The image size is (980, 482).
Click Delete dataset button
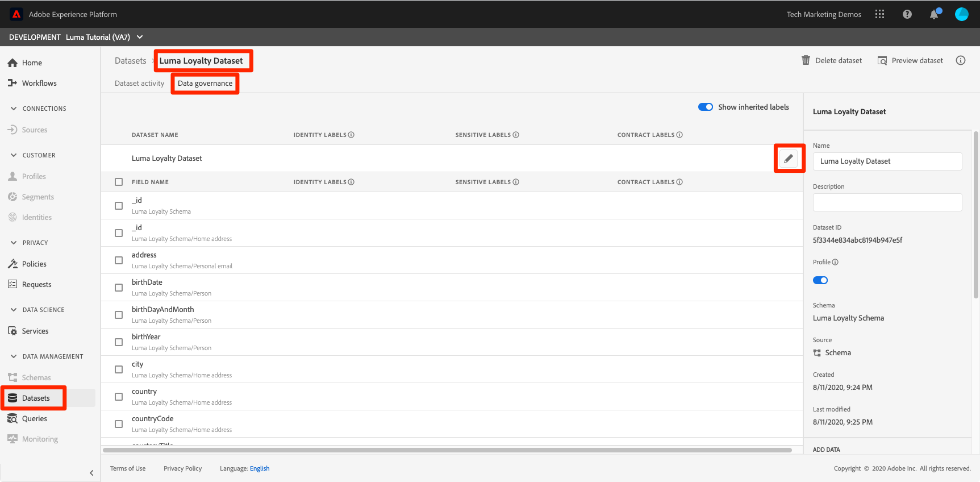pos(832,60)
